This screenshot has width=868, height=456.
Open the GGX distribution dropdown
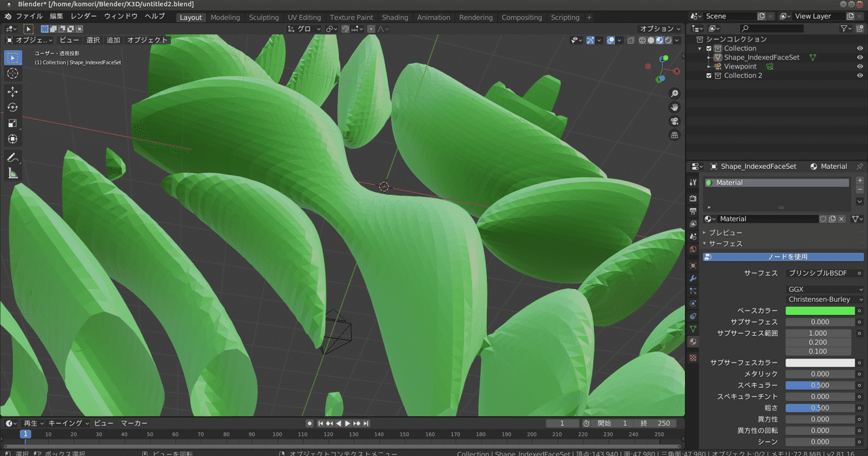pyautogui.click(x=826, y=289)
